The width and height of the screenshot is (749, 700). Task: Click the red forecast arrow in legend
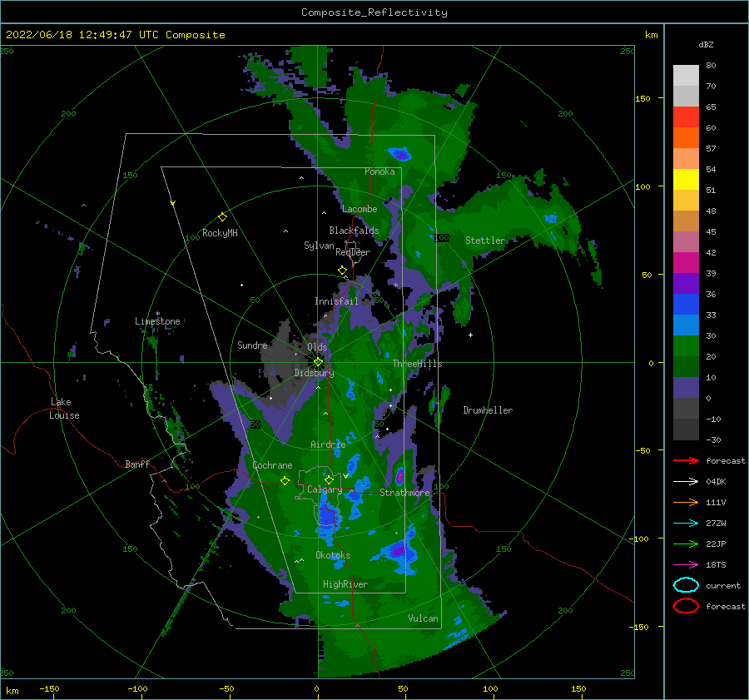686,460
